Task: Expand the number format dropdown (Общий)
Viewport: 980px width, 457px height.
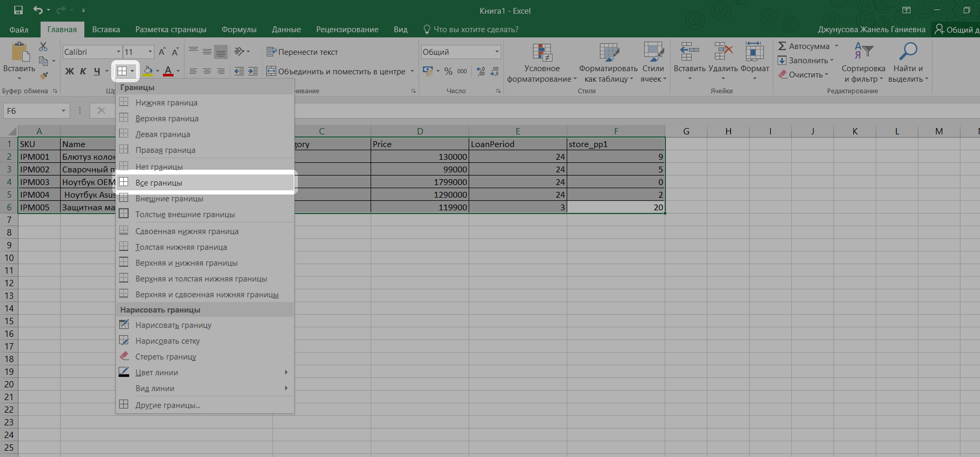Action: [497, 52]
